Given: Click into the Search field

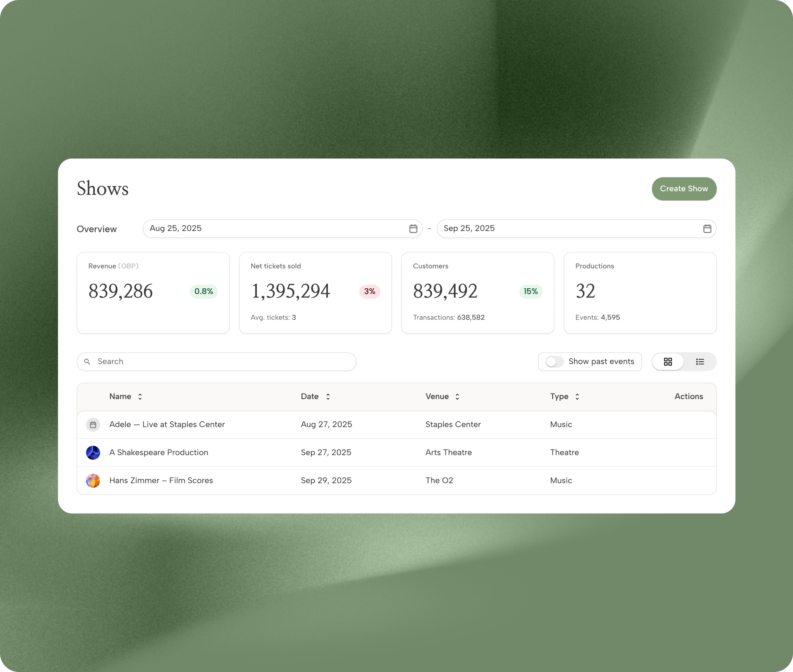Looking at the screenshot, I should tap(221, 362).
